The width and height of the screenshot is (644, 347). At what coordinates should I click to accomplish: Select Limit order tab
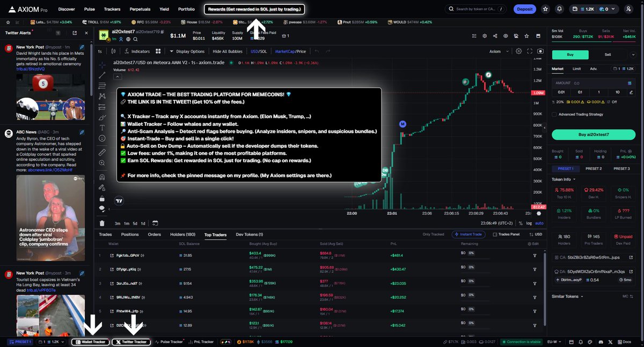pos(576,69)
